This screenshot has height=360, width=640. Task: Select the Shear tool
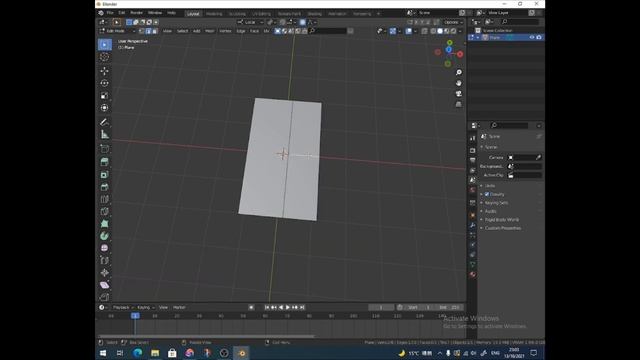(104, 285)
